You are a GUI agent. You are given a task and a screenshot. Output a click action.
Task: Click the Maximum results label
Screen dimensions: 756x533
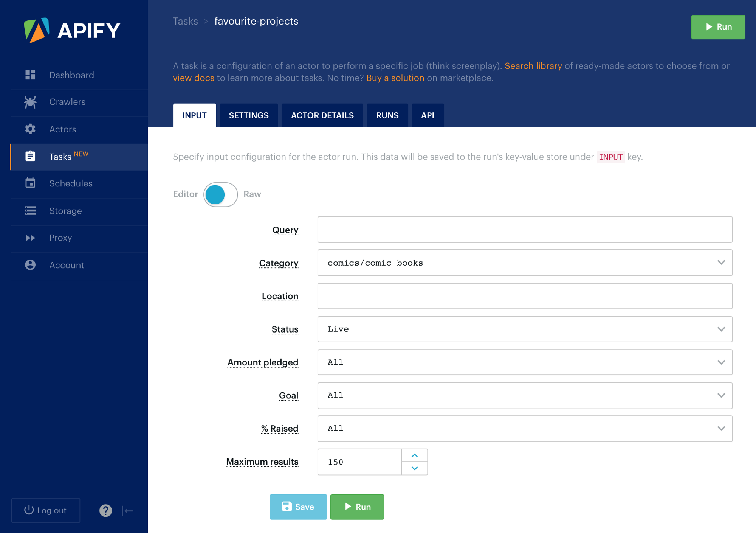tap(262, 462)
